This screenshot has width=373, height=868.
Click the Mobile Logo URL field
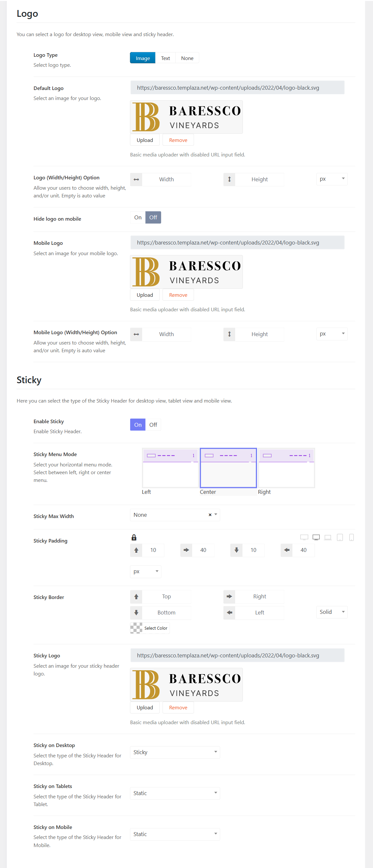(x=237, y=242)
